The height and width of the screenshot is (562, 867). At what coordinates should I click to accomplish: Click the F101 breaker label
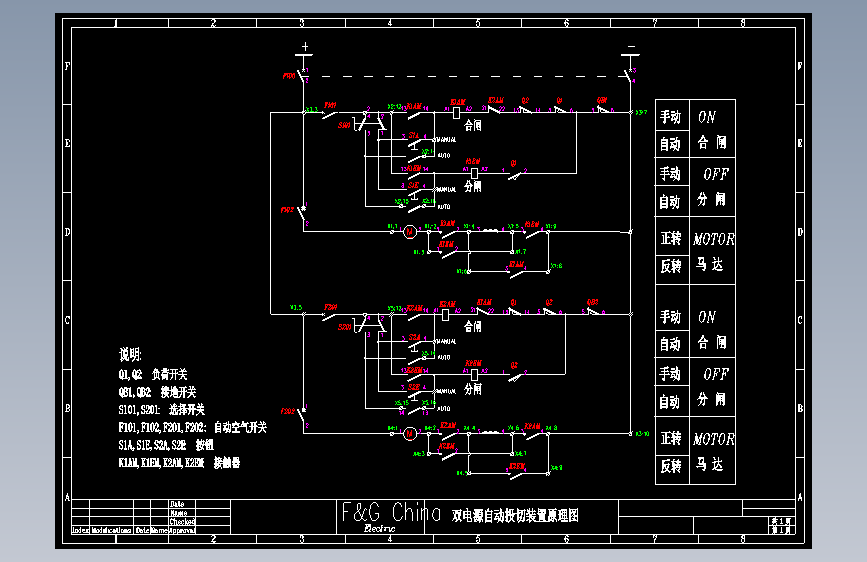click(330, 105)
